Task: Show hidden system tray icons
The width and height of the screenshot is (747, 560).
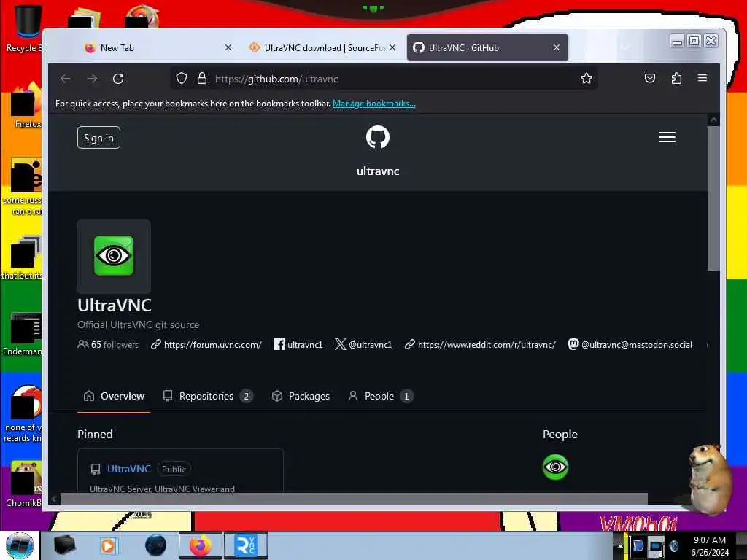Action: pos(620,546)
